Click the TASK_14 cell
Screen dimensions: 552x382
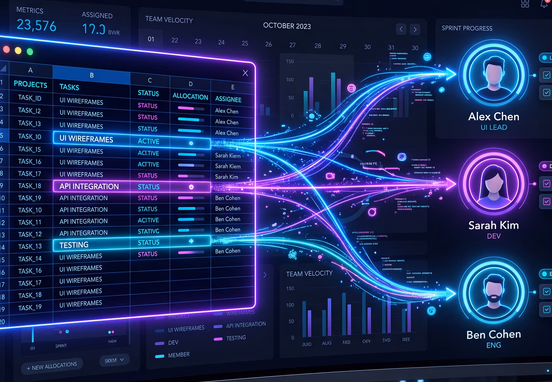[x=30, y=259]
